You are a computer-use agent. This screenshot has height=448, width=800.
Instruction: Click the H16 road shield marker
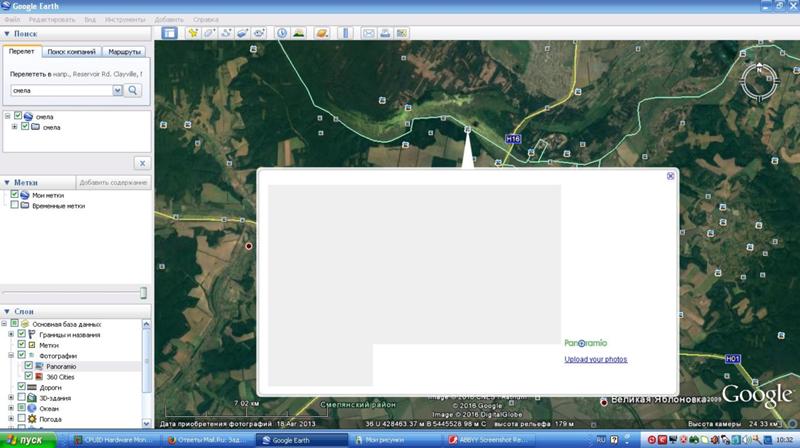click(x=513, y=138)
